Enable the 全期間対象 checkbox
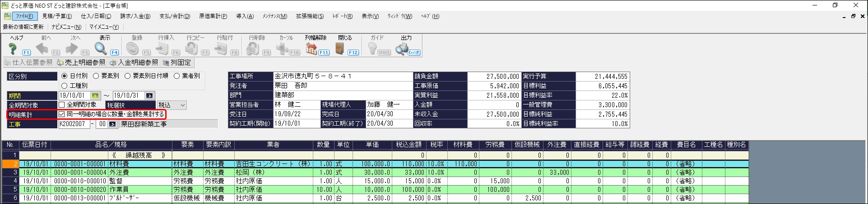The width and height of the screenshot is (868, 204). click(x=62, y=105)
